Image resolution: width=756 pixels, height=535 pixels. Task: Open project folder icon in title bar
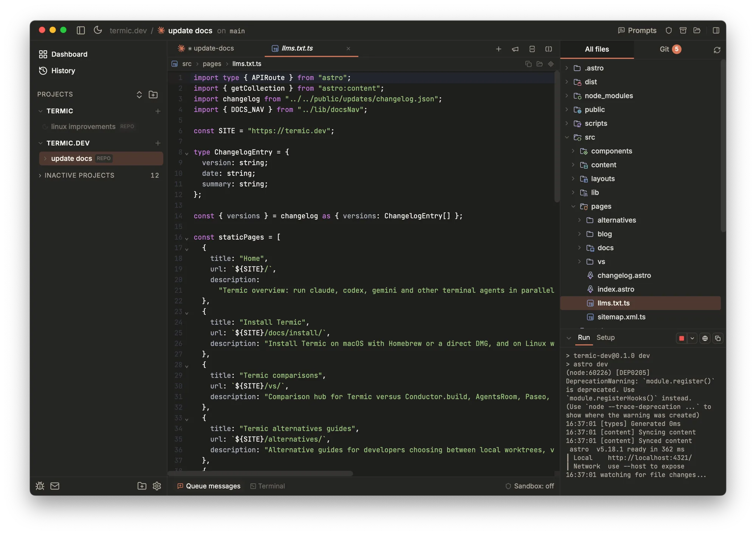tap(697, 30)
